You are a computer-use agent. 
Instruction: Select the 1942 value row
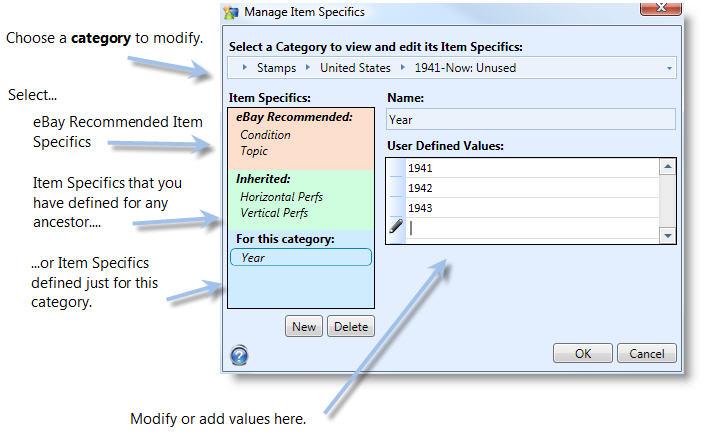[x=532, y=188]
